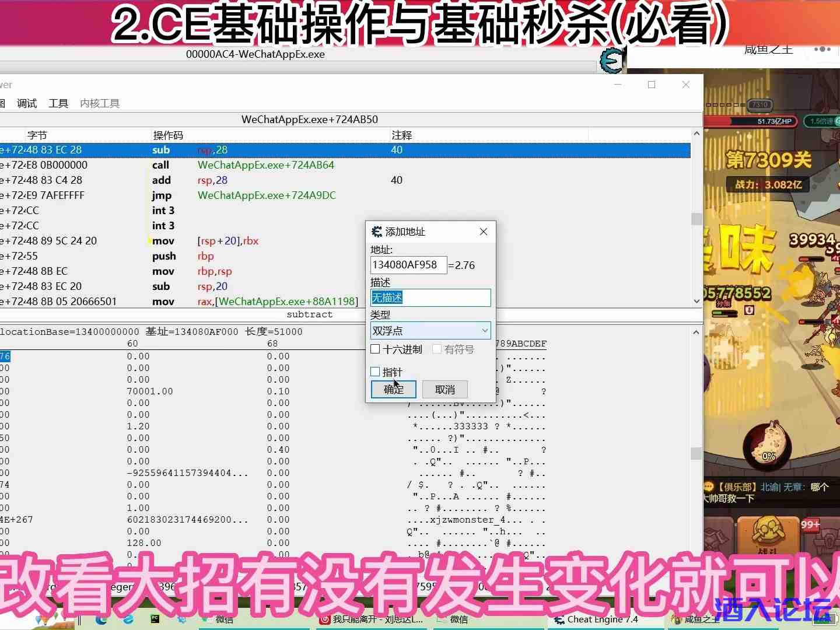Confirm with the 确定 button
Image resolution: width=840 pixels, height=630 pixels.
coord(394,389)
